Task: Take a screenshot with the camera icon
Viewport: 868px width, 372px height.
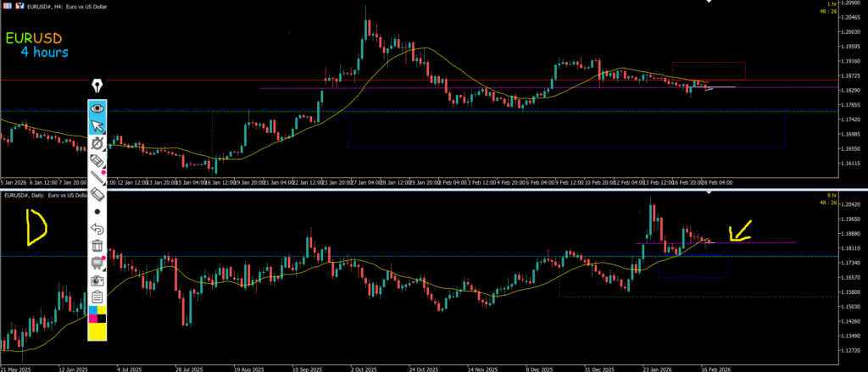Action: [98, 280]
